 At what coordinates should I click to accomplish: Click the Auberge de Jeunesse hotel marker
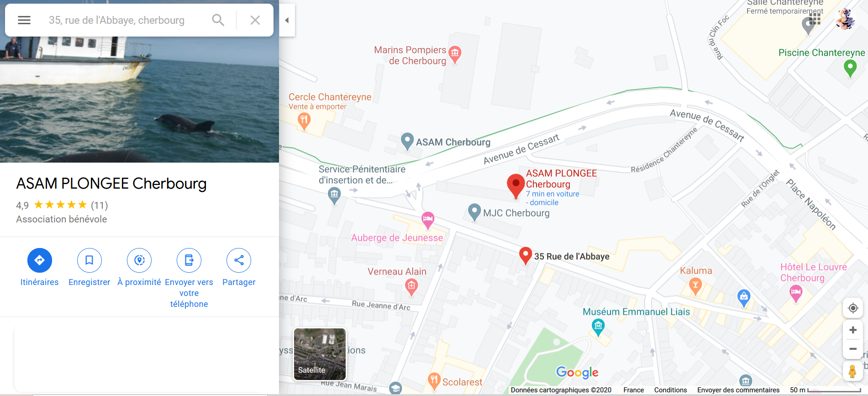428,221
